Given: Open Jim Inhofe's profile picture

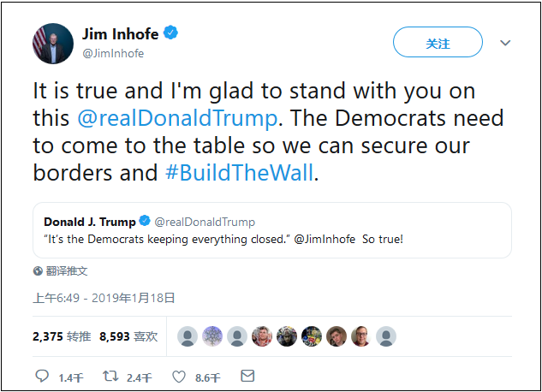Looking at the screenshot, I should [x=52, y=44].
